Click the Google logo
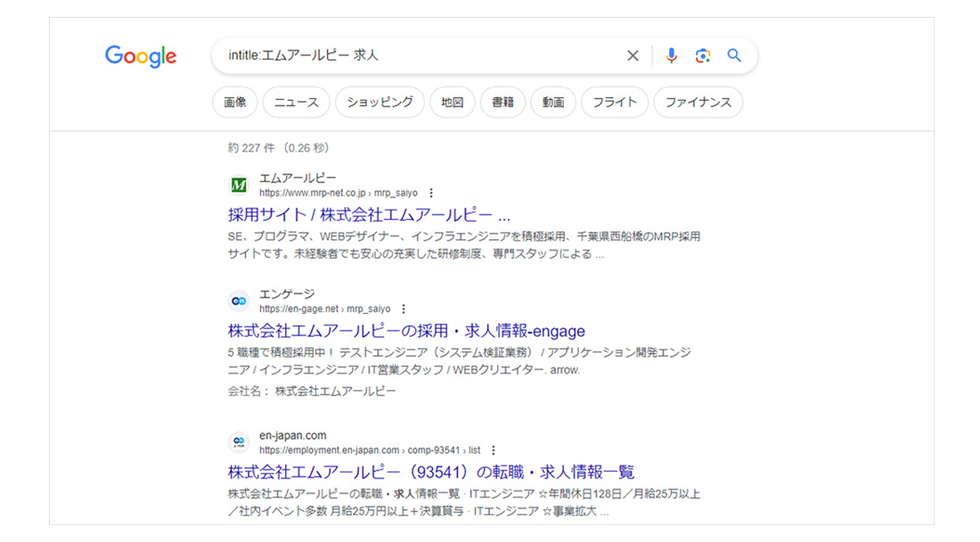This screenshot has height=542, width=980. (141, 56)
